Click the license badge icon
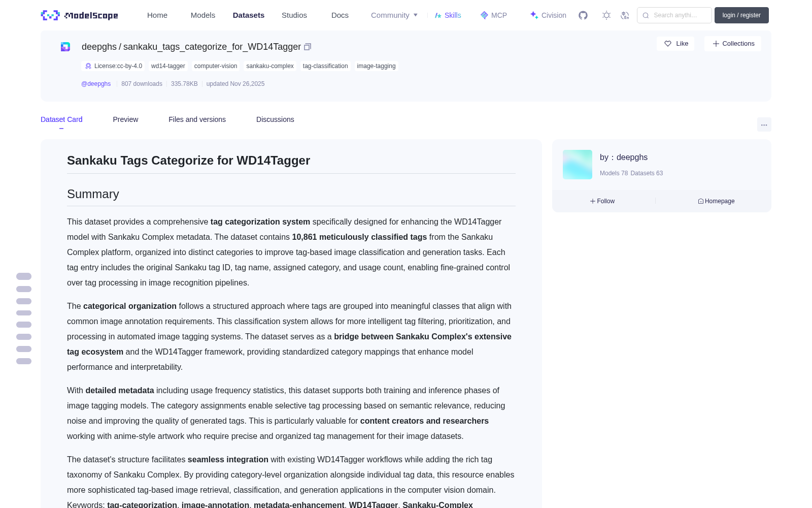The height and width of the screenshot is (508, 812). tap(88, 66)
